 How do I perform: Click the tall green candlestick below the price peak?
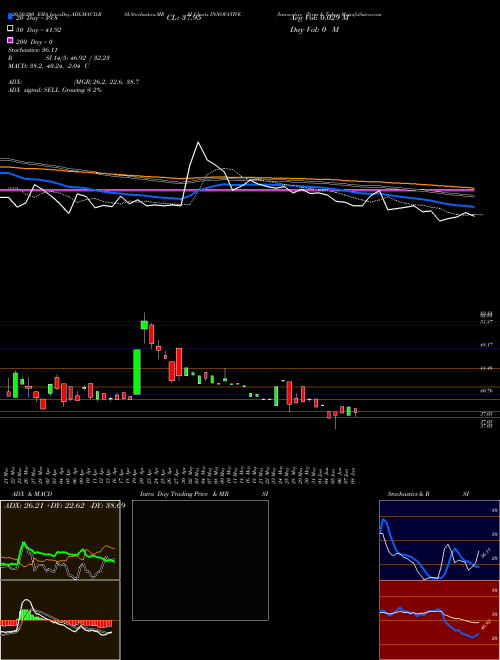tap(137, 372)
